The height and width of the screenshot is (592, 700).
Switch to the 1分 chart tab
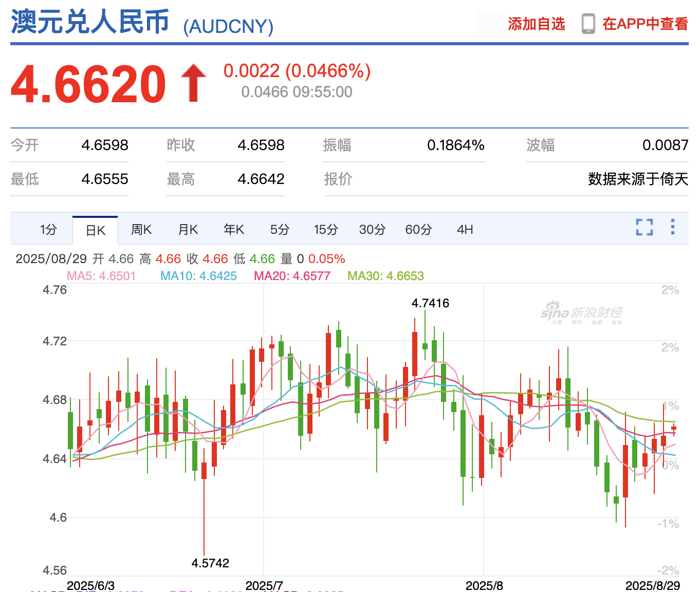[48, 229]
